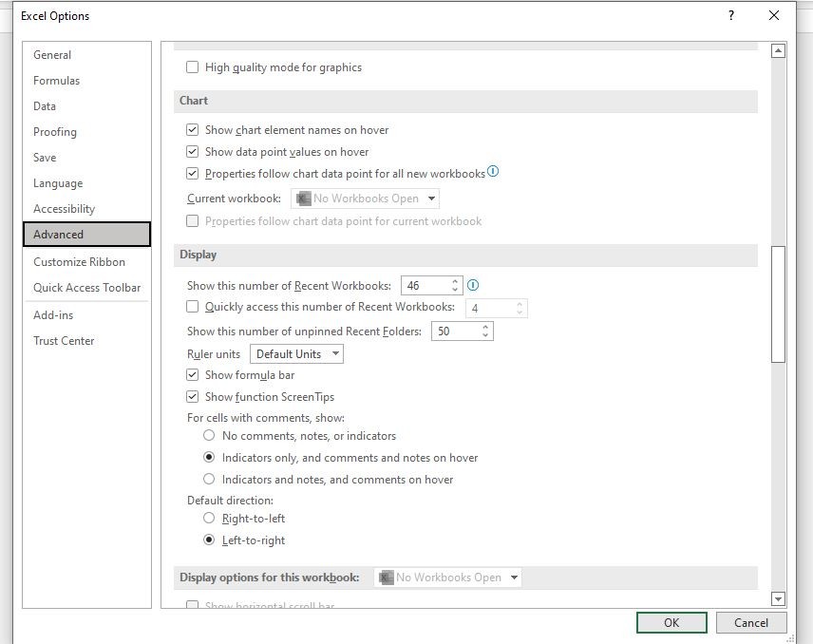Click the Recent Workbooks number field showing 46

pyautogui.click(x=425, y=286)
